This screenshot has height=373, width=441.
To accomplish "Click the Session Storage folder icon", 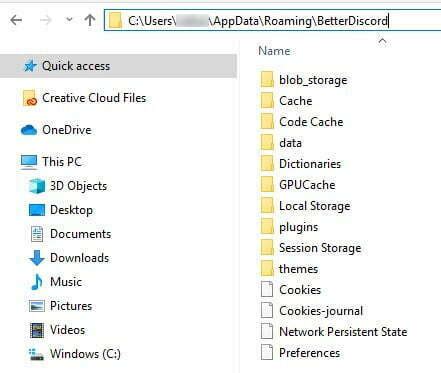I will pyautogui.click(x=267, y=248).
